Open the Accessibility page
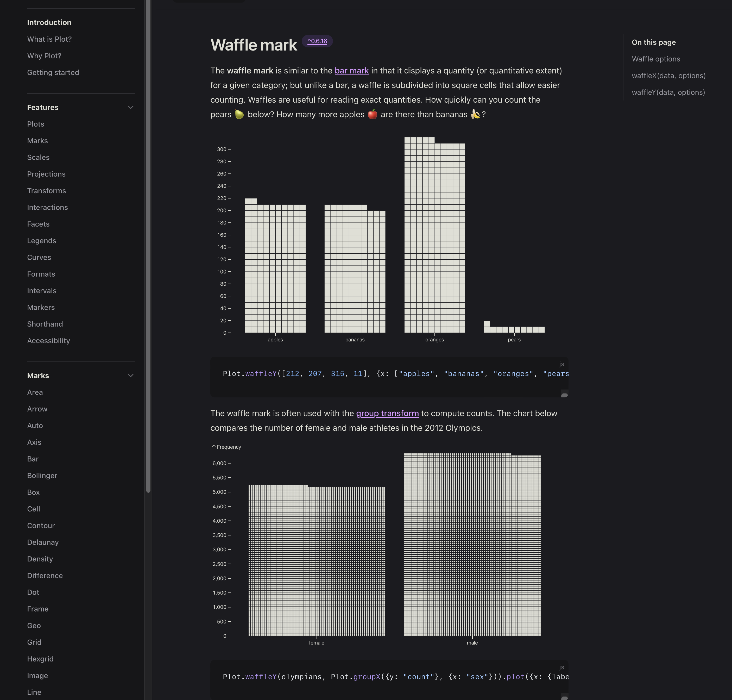Screen dimensions: 732x700 tap(48, 341)
